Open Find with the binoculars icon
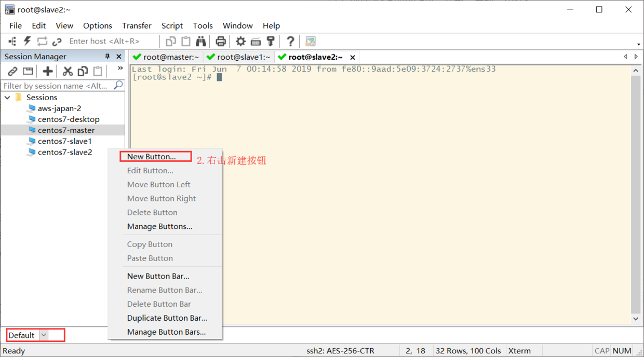644x357 pixels. [201, 41]
